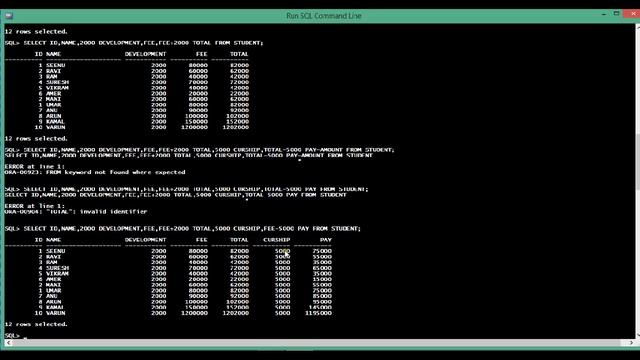Click VIKRAM in the table with CURSHIP column
This screenshot has height=360, width=640.
click(57, 273)
